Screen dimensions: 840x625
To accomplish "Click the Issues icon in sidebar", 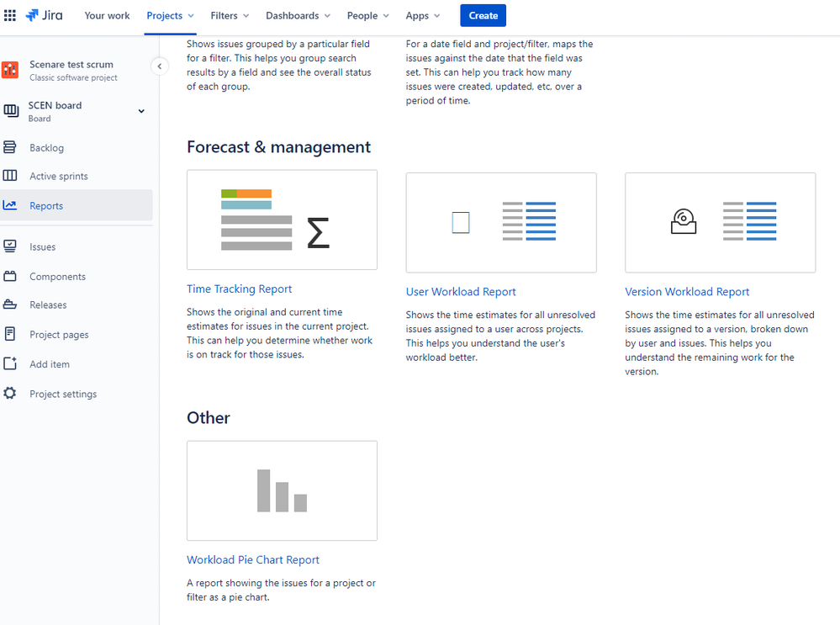I will 9,246.
